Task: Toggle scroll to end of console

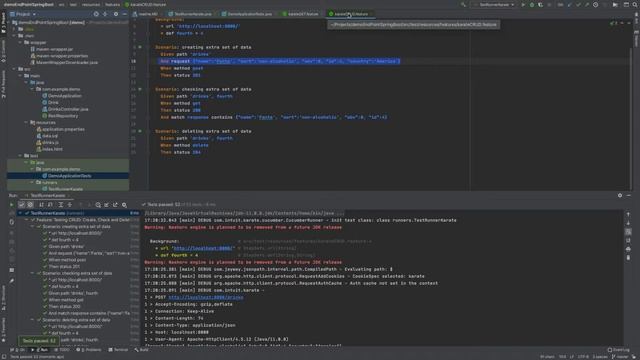Action: point(628,240)
